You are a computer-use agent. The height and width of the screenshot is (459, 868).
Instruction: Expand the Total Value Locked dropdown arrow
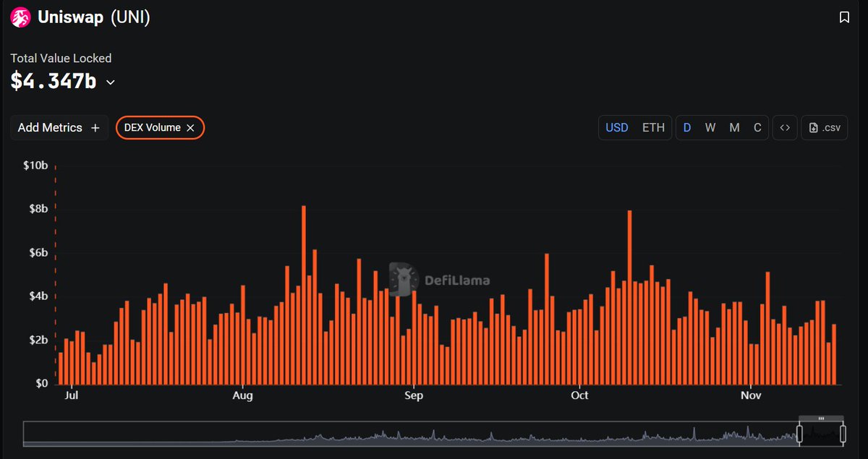click(111, 82)
